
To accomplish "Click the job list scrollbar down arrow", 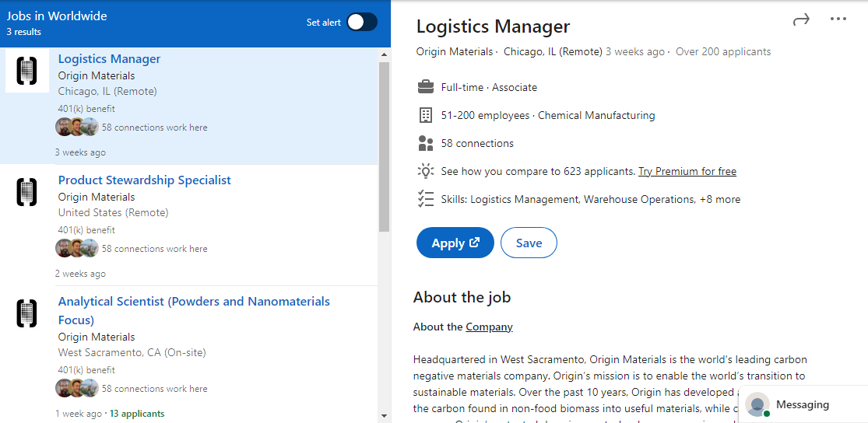I will coord(385,415).
